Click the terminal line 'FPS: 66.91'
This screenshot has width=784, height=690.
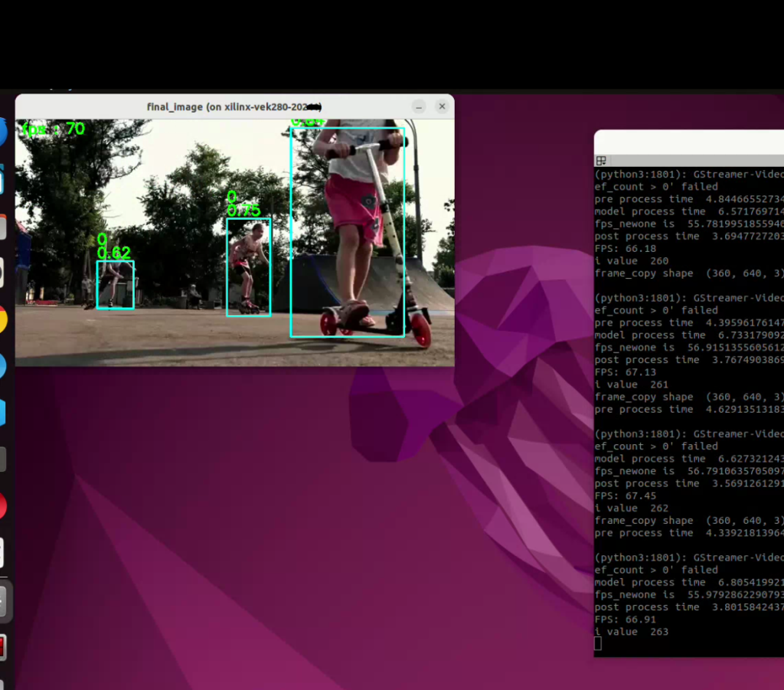coord(625,620)
